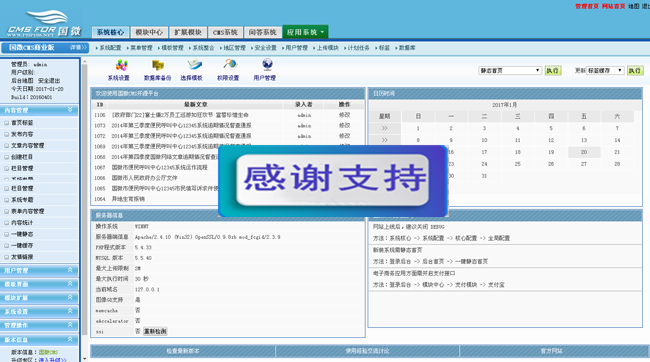The height and width of the screenshot is (362, 650).
Task: Switch to the 模块中心 tab
Action: 149,32
